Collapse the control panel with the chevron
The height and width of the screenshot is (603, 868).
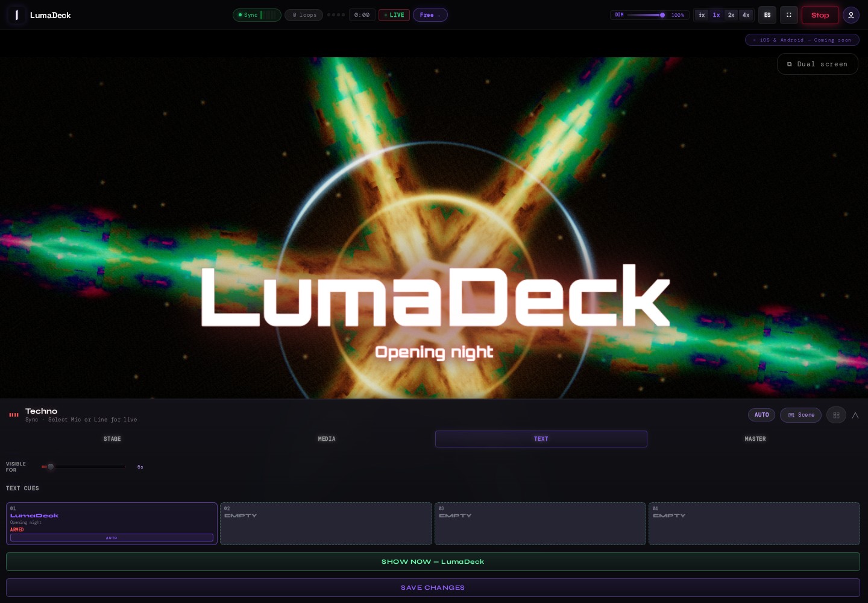855,415
